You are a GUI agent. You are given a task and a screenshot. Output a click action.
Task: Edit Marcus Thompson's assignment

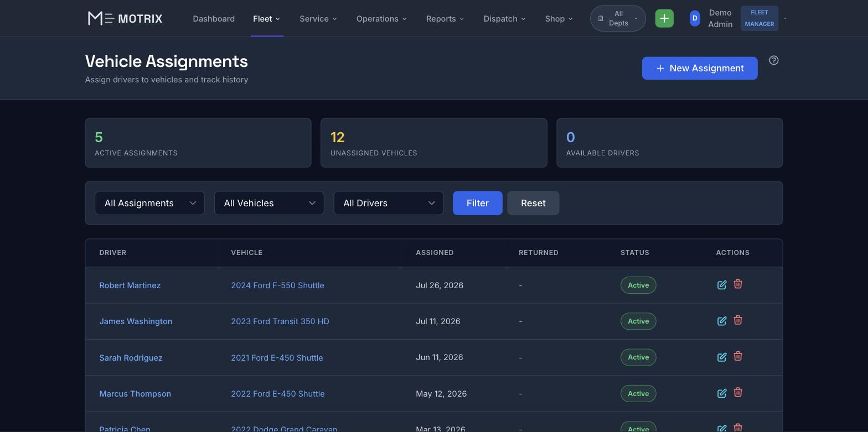coord(722,393)
